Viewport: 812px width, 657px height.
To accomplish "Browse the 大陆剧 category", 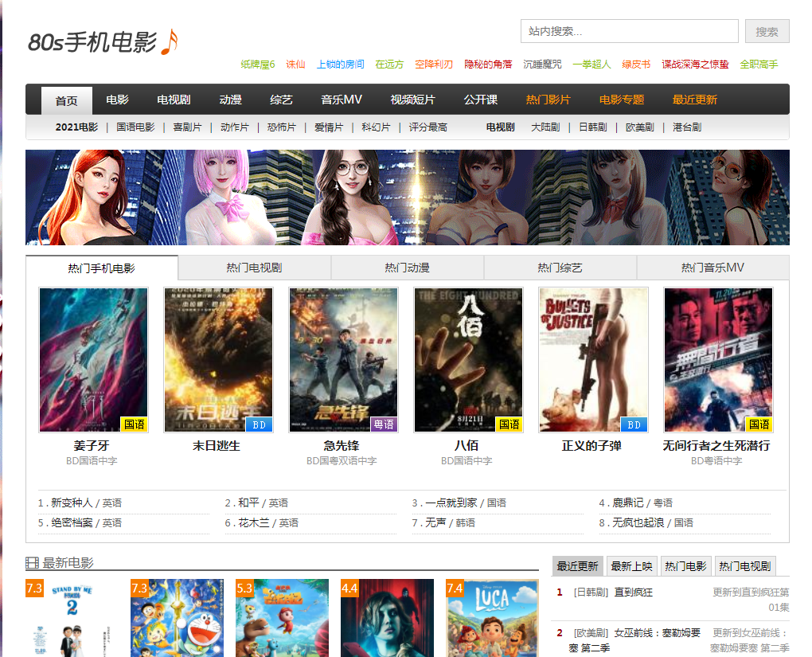I will coord(545,127).
